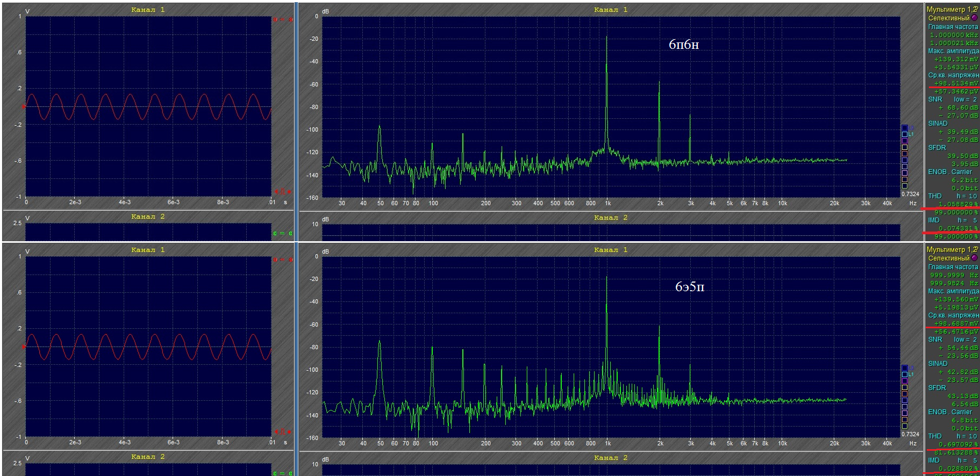The height and width of the screenshot is (476, 980).
Task: Click red zero-offset icon of upper oscilloscope Канал 1
Action: 283,20
